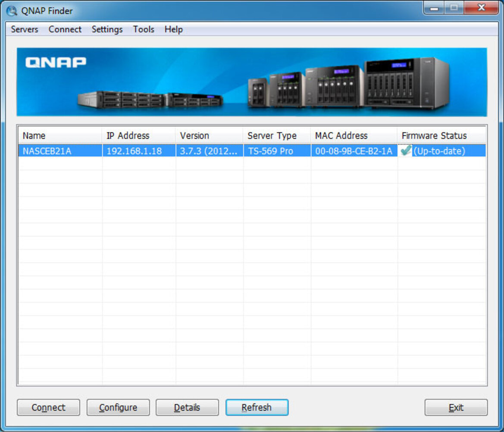The height and width of the screenshot is (432, 504).
Task: Close the QNAP Finder window
Action: (x=481, y=8)
